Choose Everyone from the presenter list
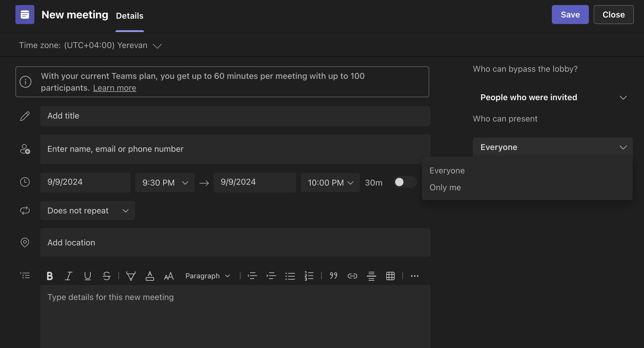The height and width of the screenshot is (348, 644). 447,170
